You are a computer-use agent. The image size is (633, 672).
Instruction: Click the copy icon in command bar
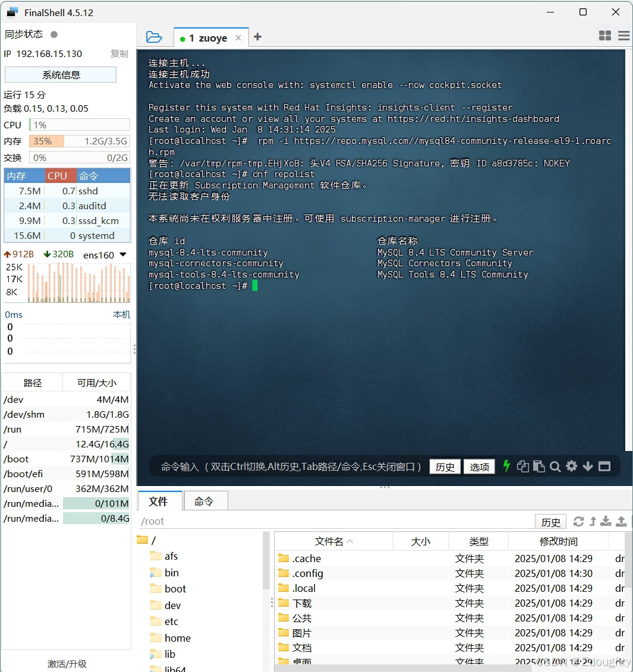pyautogui.click(x=522, y=466)
